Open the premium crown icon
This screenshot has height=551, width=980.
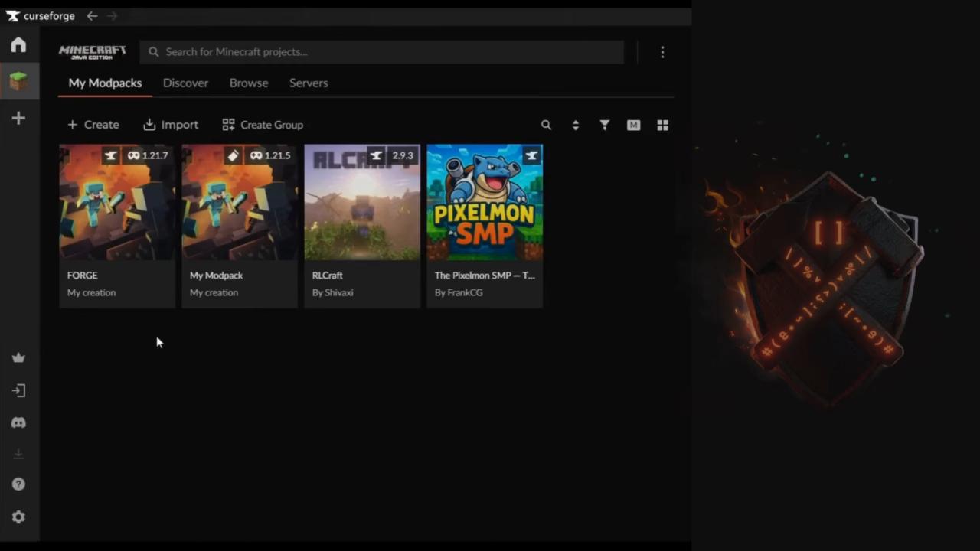pos(18,357)
